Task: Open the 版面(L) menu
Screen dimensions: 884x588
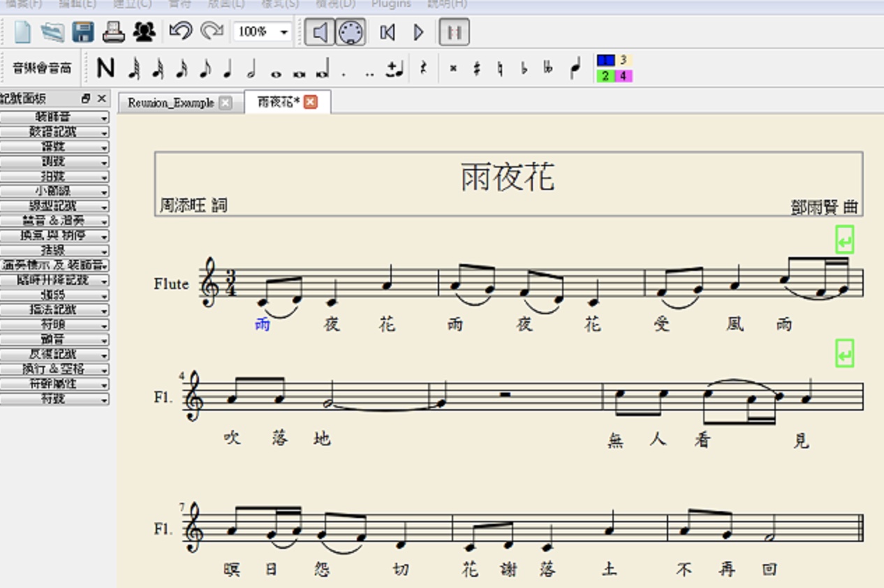Action: [x=226, y=4]
